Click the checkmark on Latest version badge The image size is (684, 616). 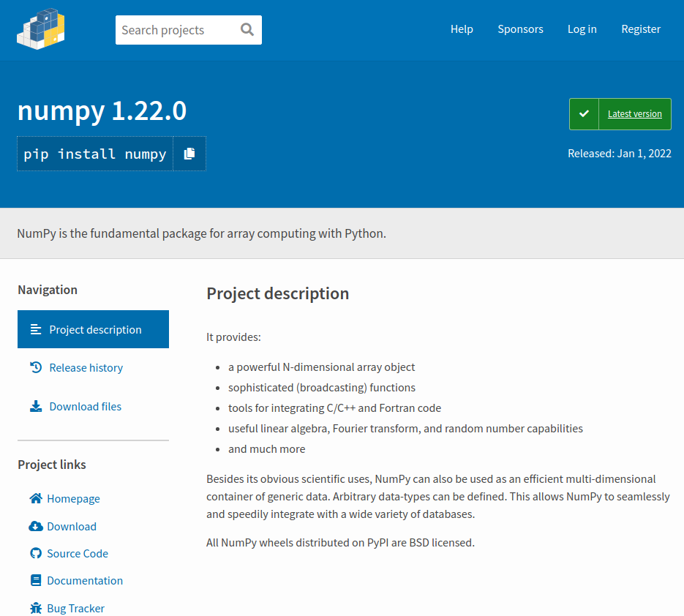point(584,113)
